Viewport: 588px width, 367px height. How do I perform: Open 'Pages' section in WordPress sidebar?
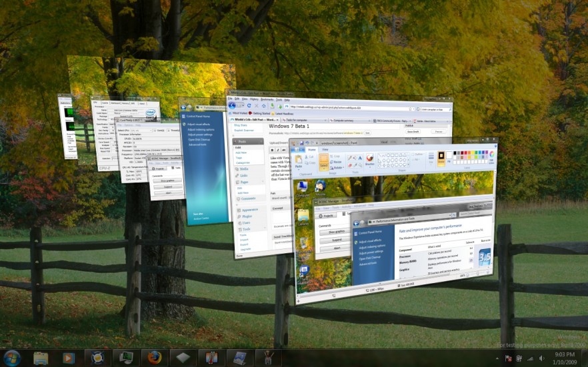(244, 182)
